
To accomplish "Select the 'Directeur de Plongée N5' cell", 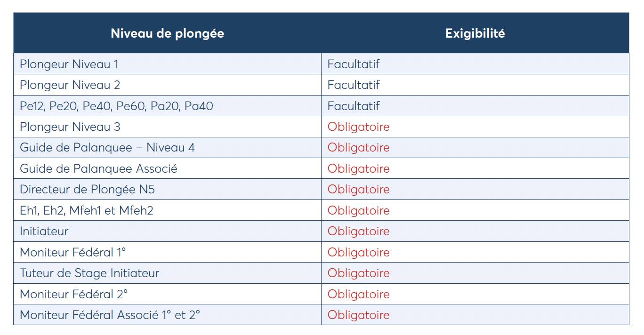I will pyautogui.click(x=168, y=190).
